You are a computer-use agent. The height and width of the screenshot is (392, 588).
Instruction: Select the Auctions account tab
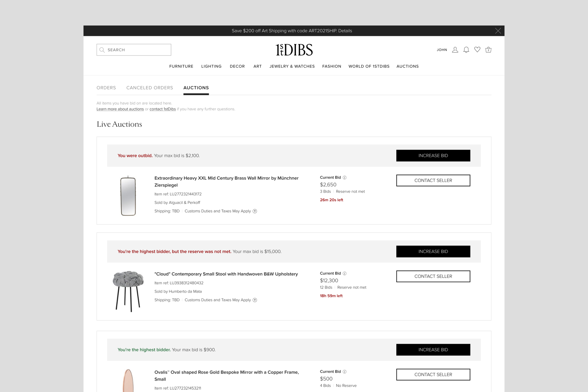[x=196, y=88]
